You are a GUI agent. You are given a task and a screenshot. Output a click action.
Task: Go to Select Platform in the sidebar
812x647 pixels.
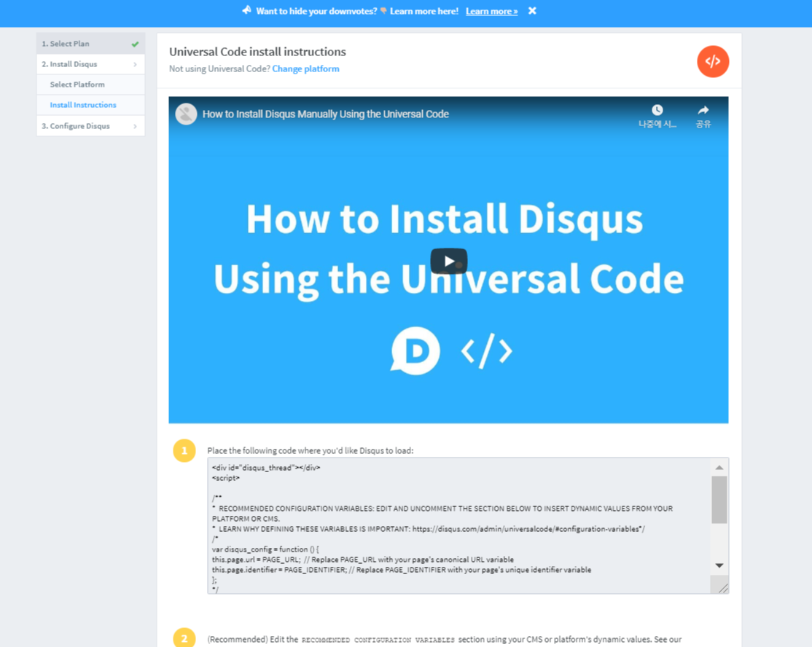coord(90,85)
